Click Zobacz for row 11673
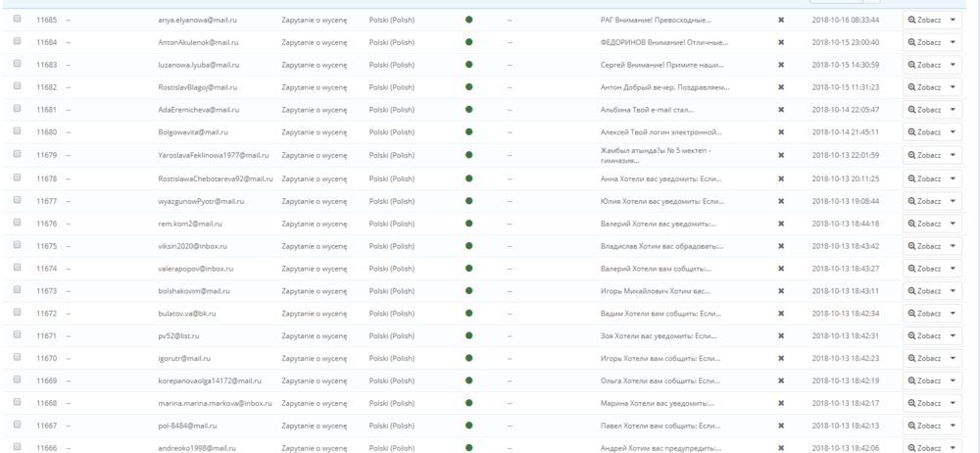The width and height of the screenshot is (980, 453). (924, 291)
